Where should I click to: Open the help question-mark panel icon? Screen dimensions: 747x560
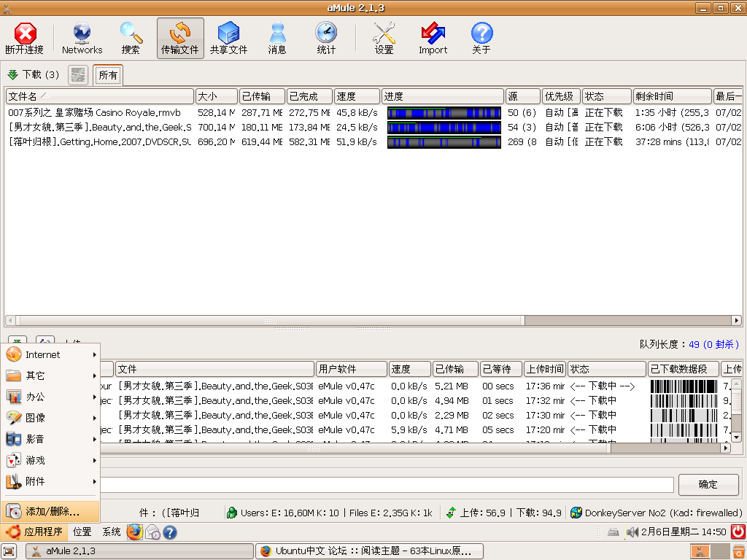170,532
